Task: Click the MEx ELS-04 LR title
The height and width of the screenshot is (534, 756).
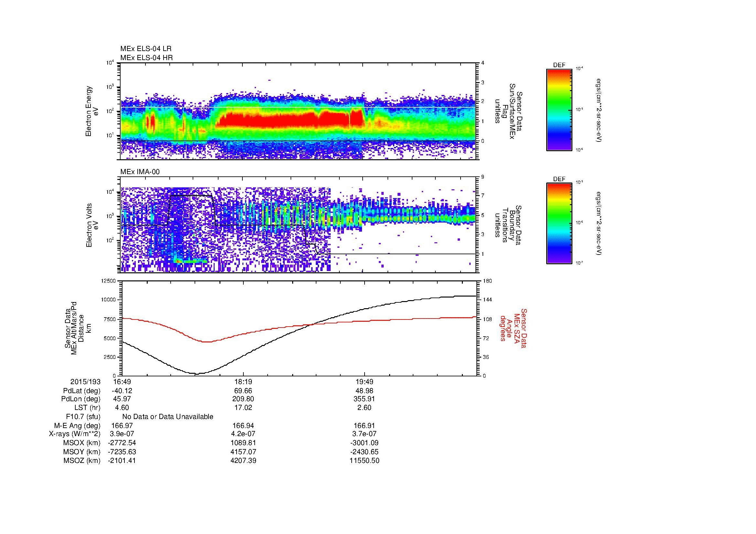Action: [146, 49]
